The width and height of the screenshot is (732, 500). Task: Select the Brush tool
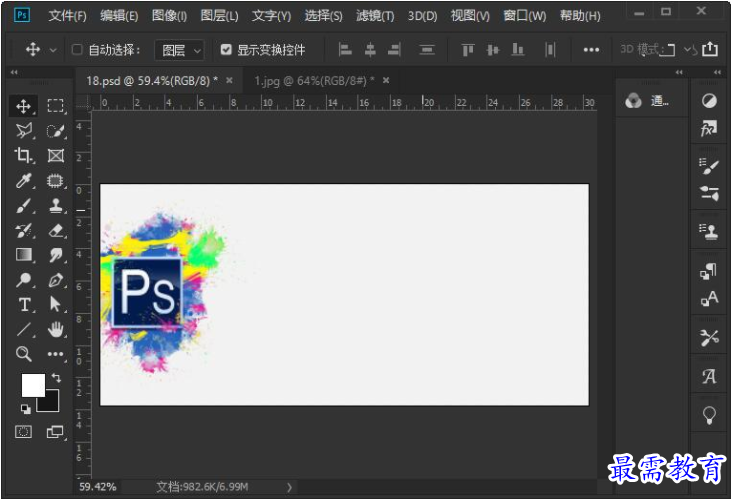click(23, 205)
